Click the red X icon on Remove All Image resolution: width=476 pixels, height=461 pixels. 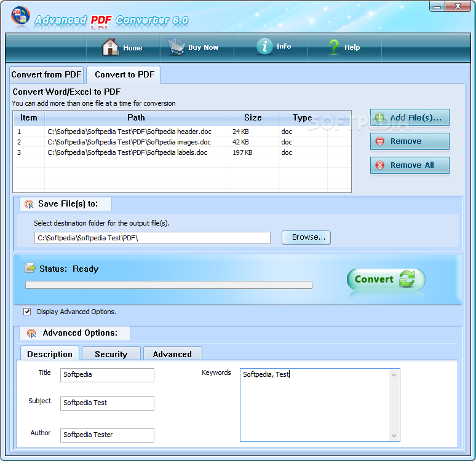tap(380, 165)
